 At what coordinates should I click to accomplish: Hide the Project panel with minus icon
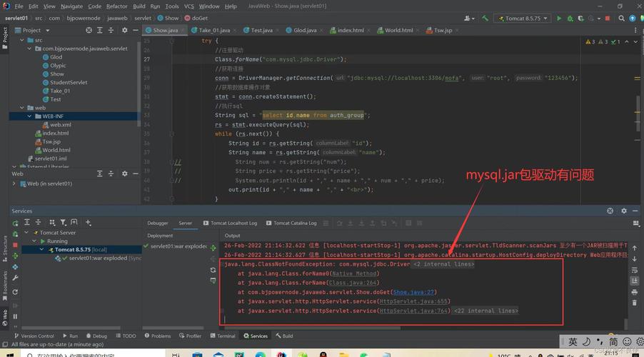[136, 31]
